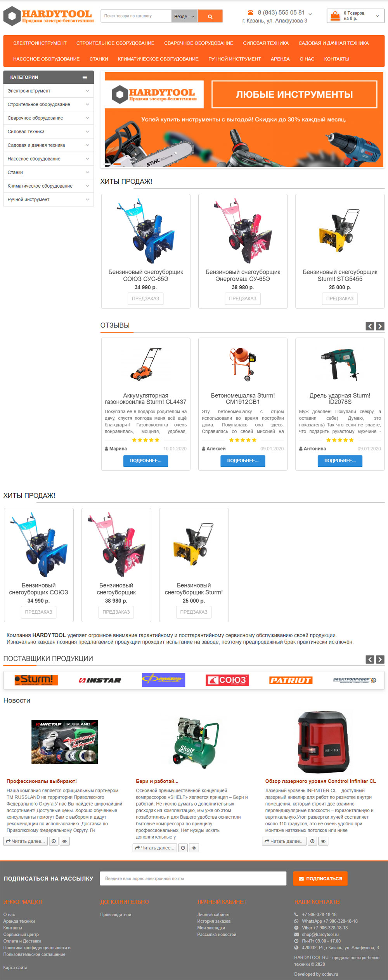The width and height of the screenshot is (388, 980).
Task: Show previous reviews with left arrow
Action: click(x=370, y=326)
